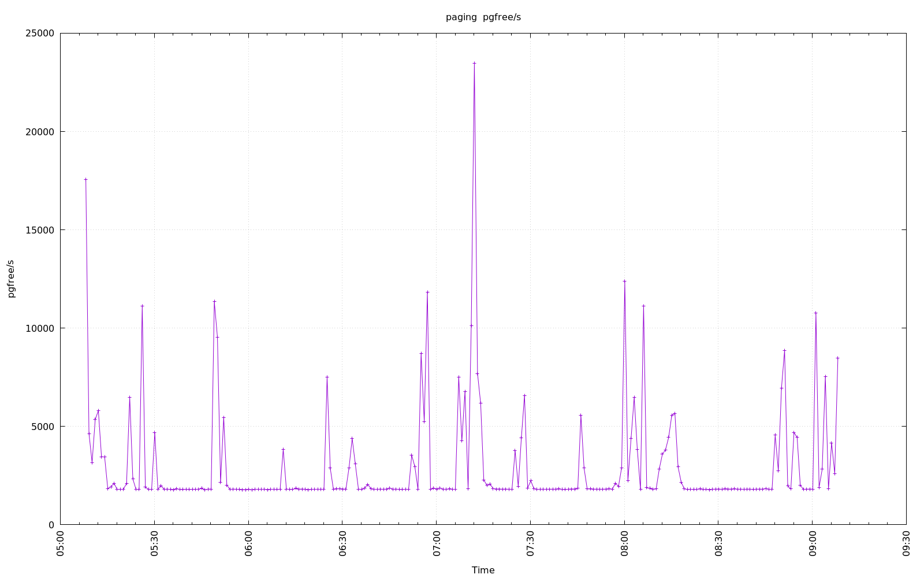Viewport: 924px width, 578px height.
Task: Select the 15000 y-axis tick label
Action: click(x=40, y=230)
